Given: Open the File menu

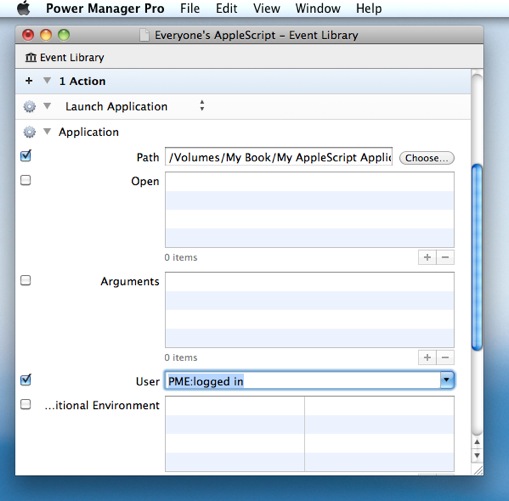Looking at the screenshot, I should coord(190,8).
